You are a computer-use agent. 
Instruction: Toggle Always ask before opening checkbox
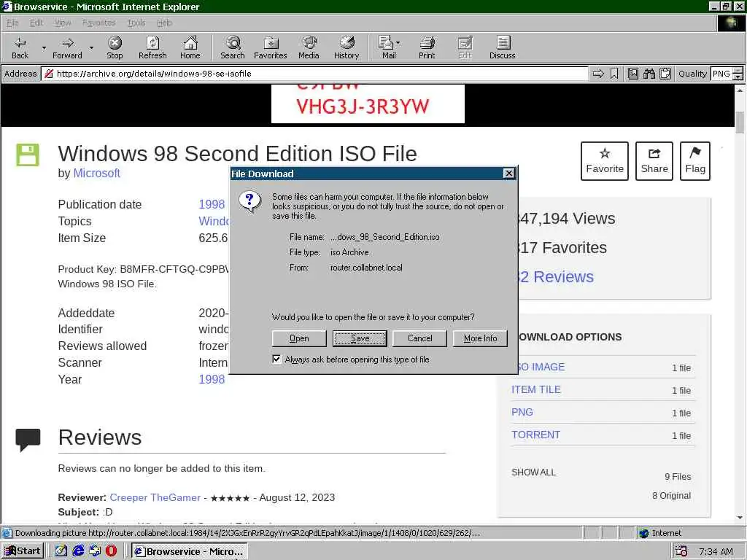[276, 359]
